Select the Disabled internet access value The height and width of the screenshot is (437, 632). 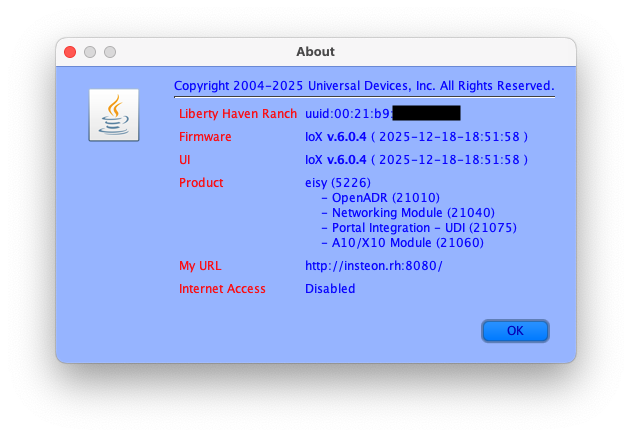coord(330,289)
